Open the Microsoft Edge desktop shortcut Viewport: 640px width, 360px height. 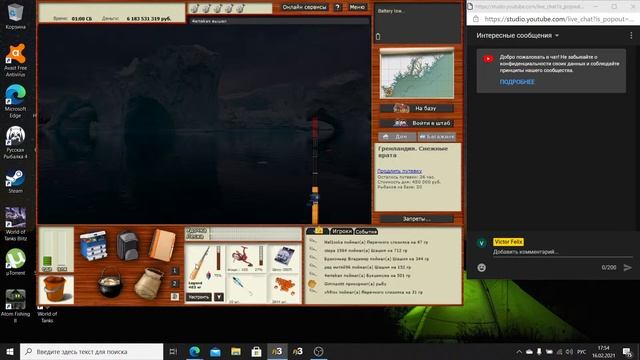click(x=16, y=101)
